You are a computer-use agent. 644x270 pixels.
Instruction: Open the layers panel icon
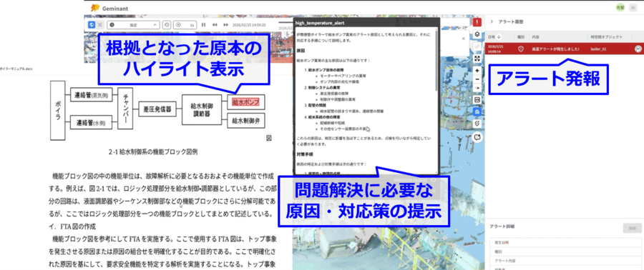(477, 34)
